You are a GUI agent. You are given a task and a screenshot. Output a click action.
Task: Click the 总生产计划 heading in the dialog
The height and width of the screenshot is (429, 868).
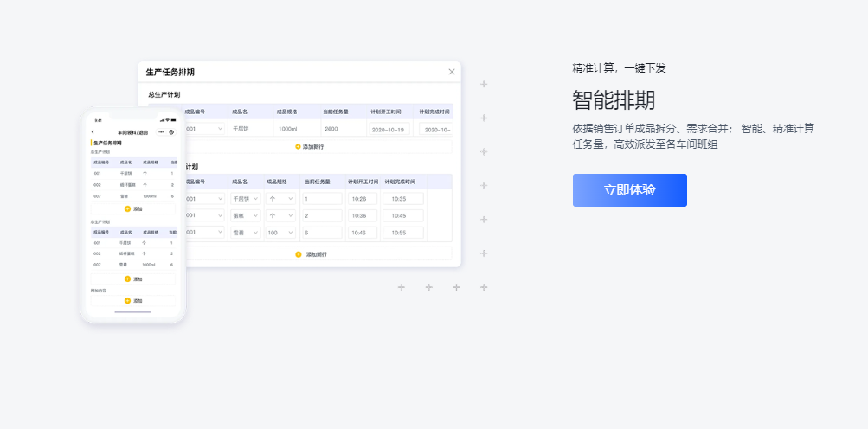[164, 94]
